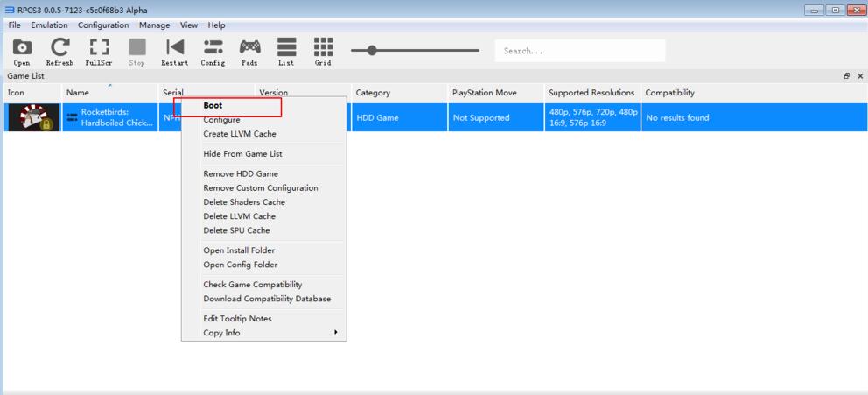Open the Help menu
Screen dimensions: 868x395
click(216, 25)
